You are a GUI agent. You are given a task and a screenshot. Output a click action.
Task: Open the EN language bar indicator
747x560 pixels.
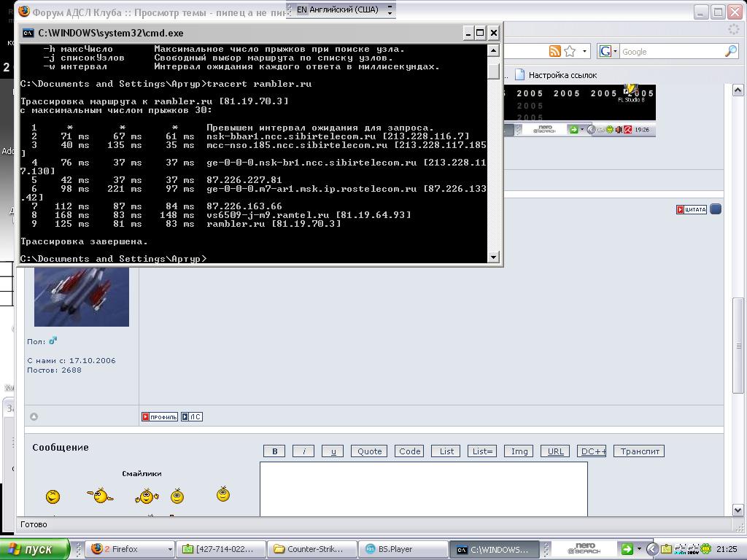(x=338, y=9)
